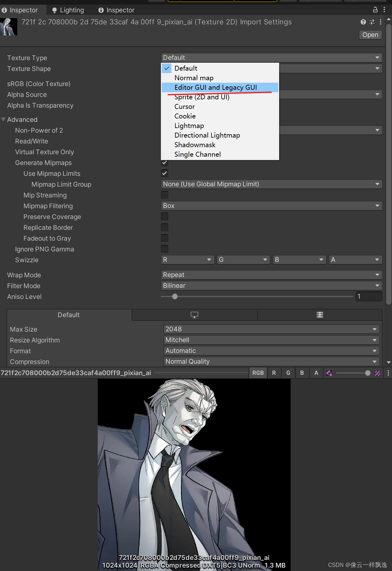This screenshot has height=571, width=392.
Task: Show only the G channel preview
Action: 288,373
